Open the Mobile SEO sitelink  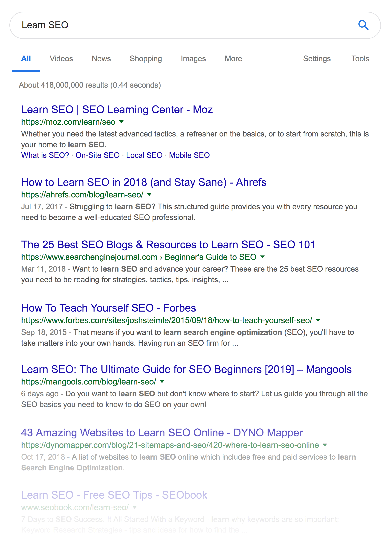[x=189, y=155]
